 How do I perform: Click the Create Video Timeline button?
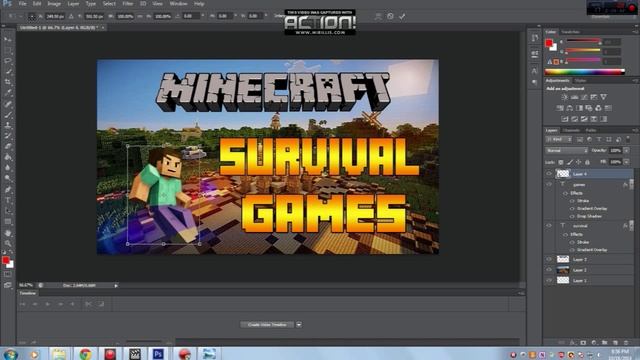point(267,325)
